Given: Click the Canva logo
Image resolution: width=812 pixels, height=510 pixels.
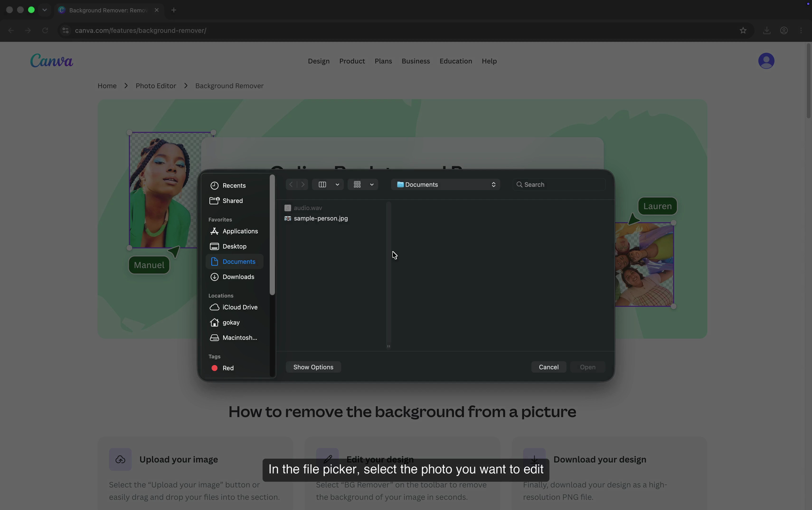Looking at the screenshot, I should click(x=51, y=61).
